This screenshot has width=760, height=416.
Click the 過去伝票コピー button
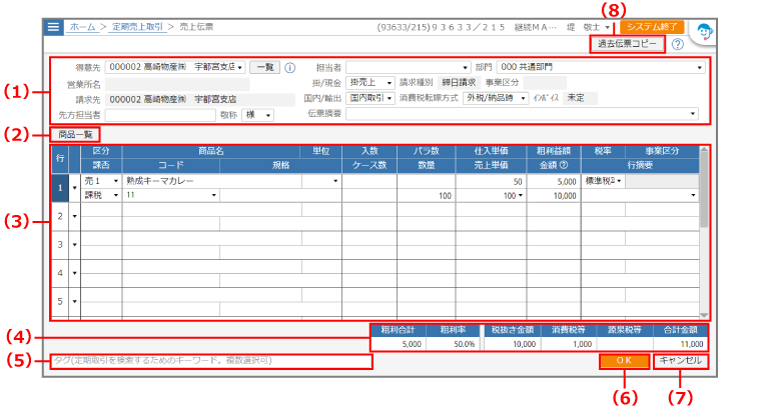[627, 44]
